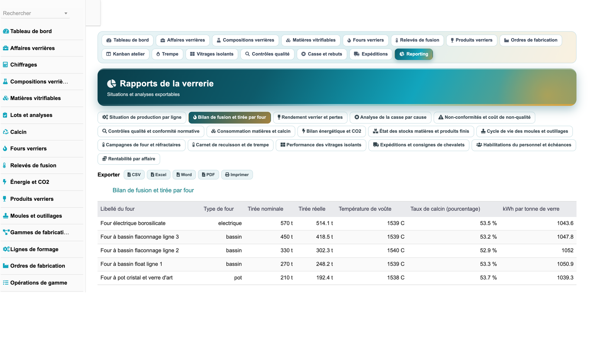Click the Lots et analyses clipboard icon
The width and height of the screenshot is (589, 364).
pos(5,115)
